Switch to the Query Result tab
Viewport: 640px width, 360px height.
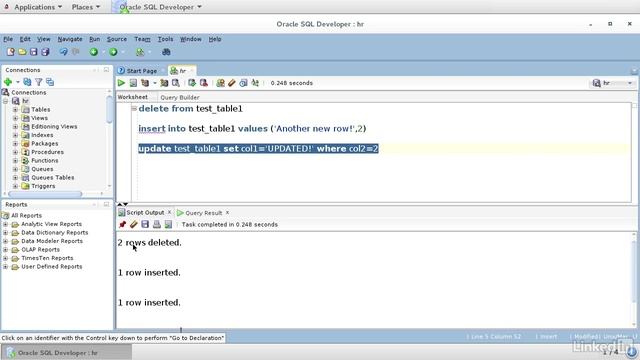pos(203,213)
